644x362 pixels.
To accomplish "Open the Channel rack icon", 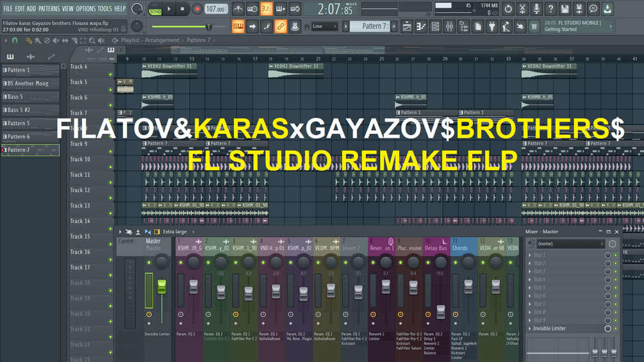I will pyautogui.click(x=435, y=27).
